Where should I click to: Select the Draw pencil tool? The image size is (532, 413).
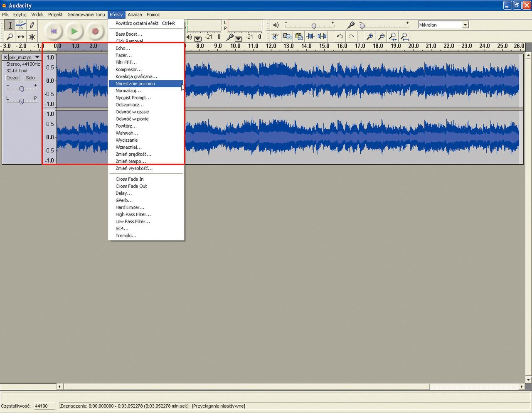[x=32, y=25]
